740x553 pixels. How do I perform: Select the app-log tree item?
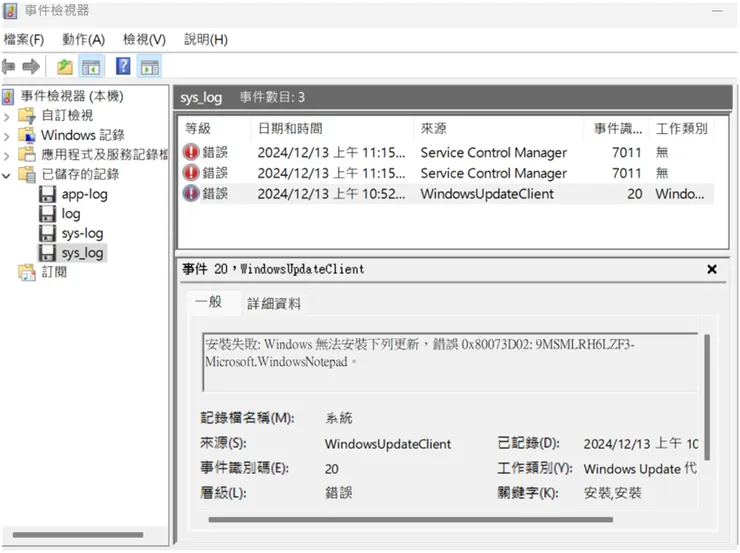(x=84, y=194)
